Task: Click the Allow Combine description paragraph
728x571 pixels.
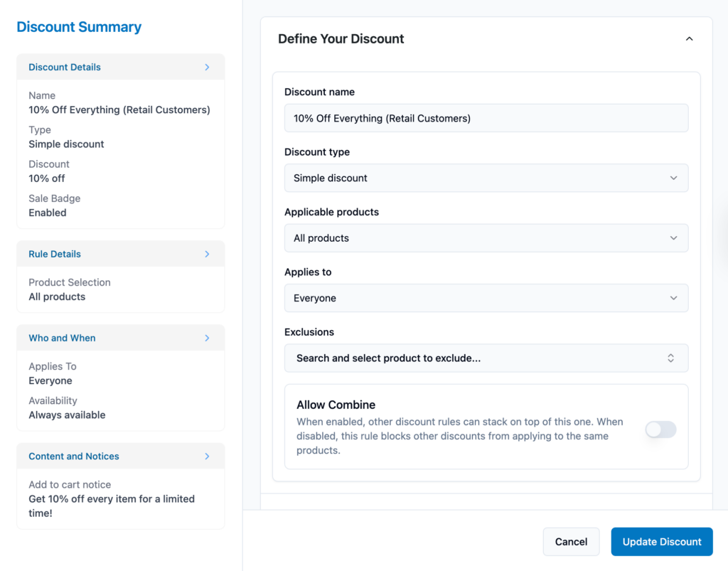Action: tap(460, 436)
